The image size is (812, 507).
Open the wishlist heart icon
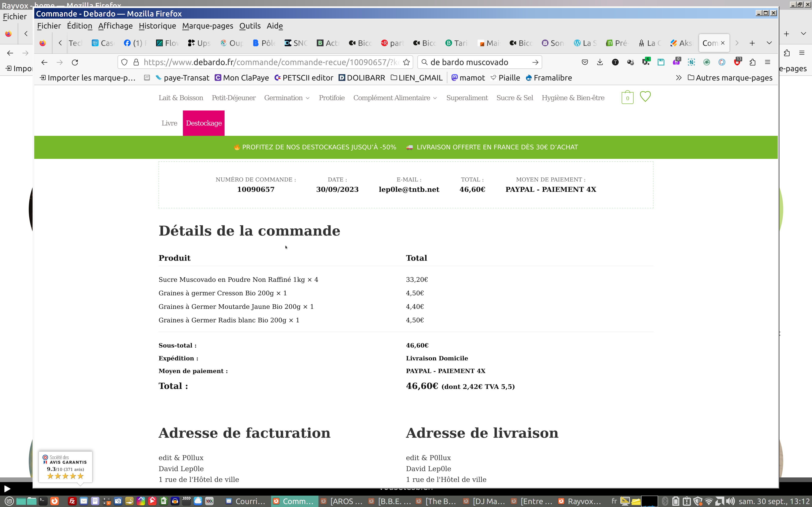[x=645, y=97]
